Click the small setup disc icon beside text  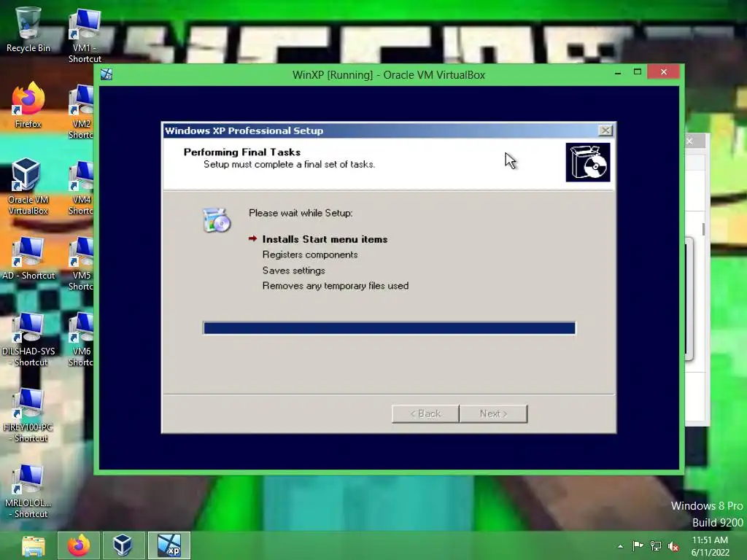(217, 220)
